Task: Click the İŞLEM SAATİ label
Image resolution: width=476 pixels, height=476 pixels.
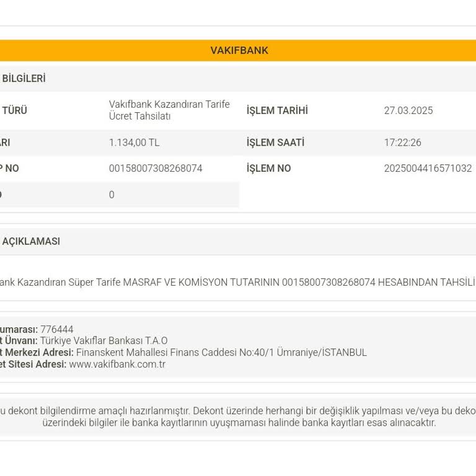Action: tap(275, 143)
